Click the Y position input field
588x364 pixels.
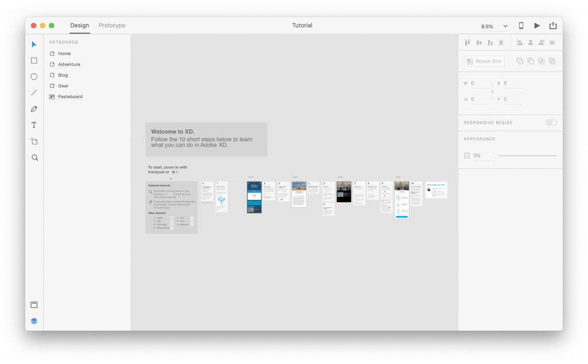click(x=513, y=99)
